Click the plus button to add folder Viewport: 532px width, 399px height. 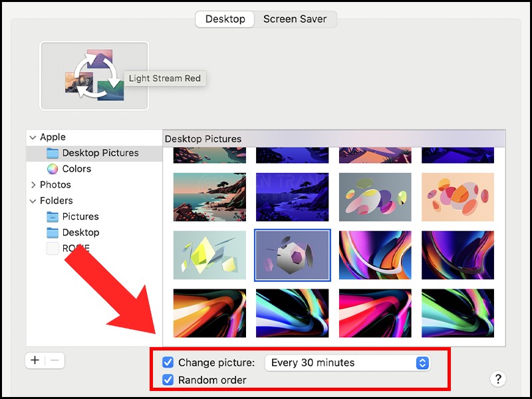tap(35, 360)
